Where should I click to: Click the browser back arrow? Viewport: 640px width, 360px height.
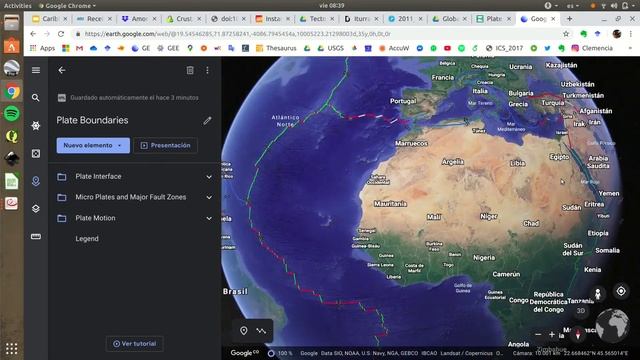point(33,34)
